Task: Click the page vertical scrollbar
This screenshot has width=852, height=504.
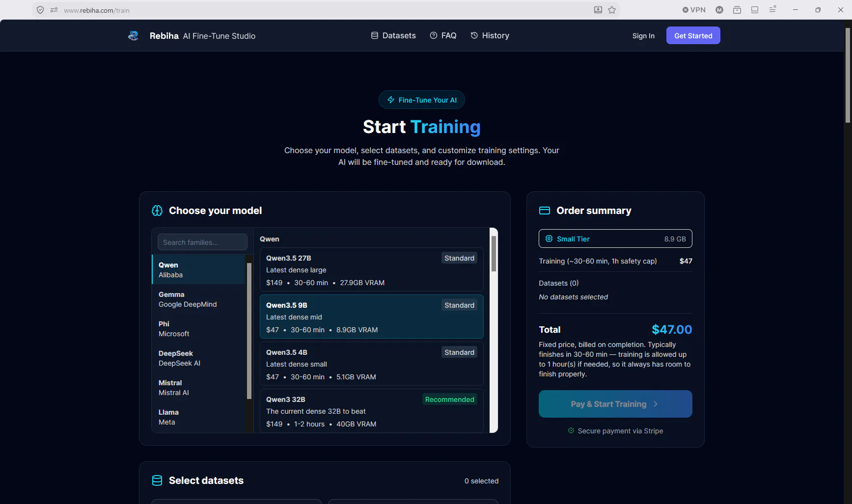Action: (x=848, y=75)
